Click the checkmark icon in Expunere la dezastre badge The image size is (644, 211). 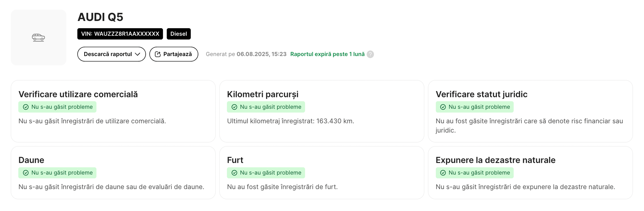443,173
